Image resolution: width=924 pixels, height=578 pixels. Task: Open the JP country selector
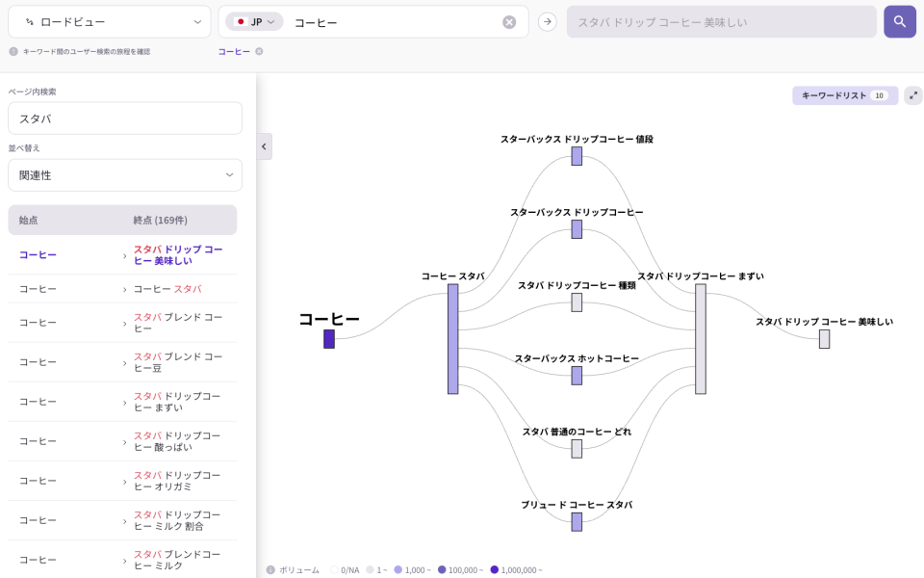[x=255, y=21]
